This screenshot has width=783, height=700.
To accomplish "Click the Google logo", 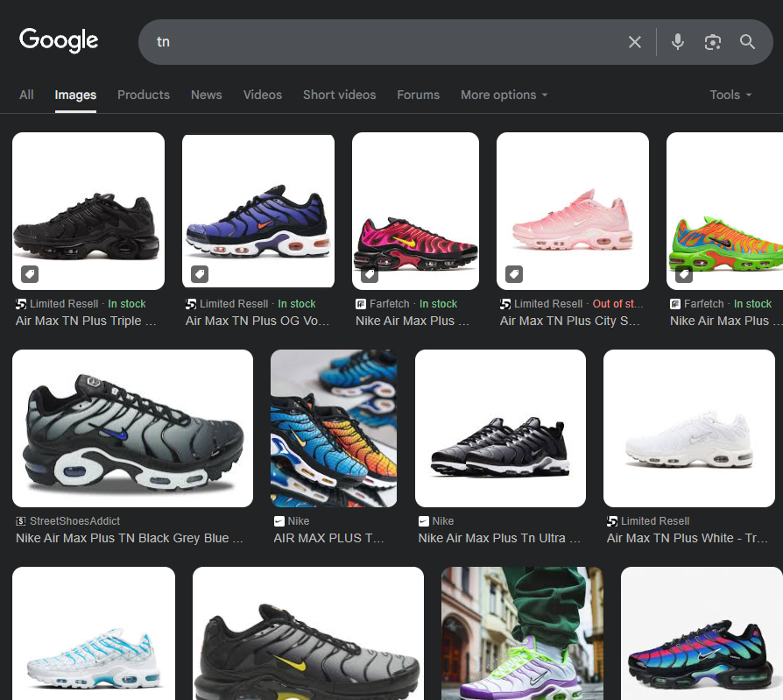I will pyautogui.click(x=59, y=40).
